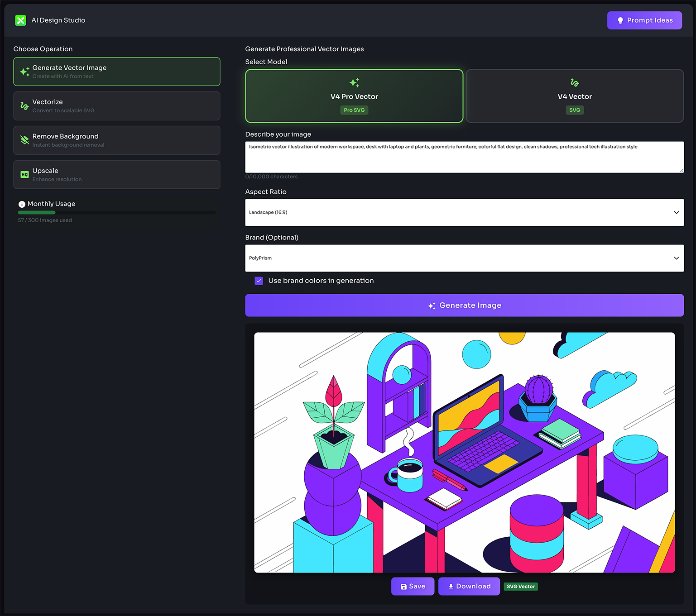The width and height of the screenshot is (696, 616).
Task: Click the Vectorize squiggle icon
Action: pos(24,106)
